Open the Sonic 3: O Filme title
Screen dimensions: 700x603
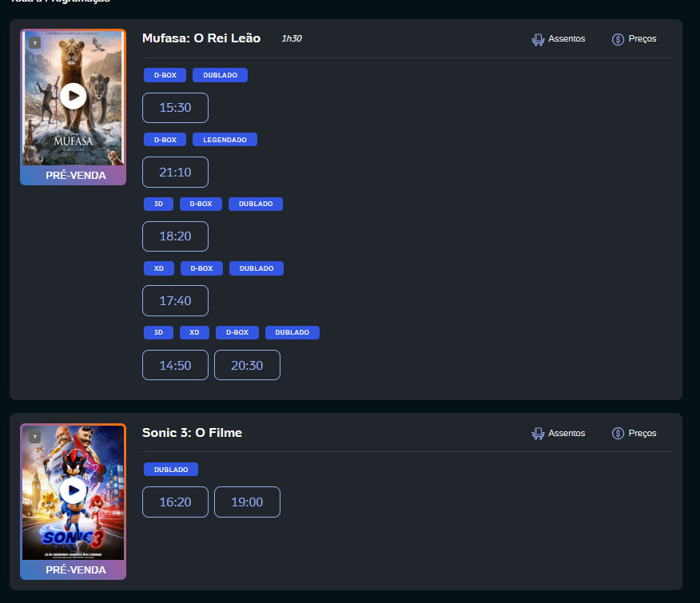(192, 433)
